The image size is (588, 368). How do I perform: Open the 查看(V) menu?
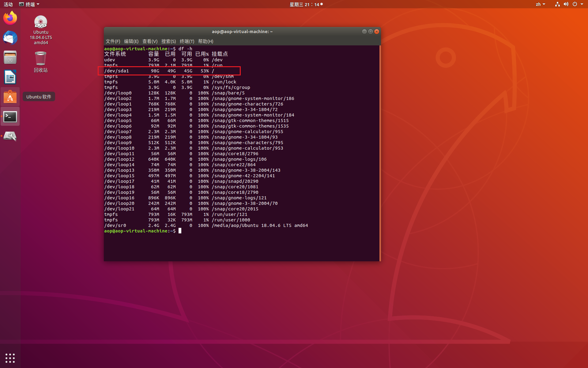click(x=150, y=41)
